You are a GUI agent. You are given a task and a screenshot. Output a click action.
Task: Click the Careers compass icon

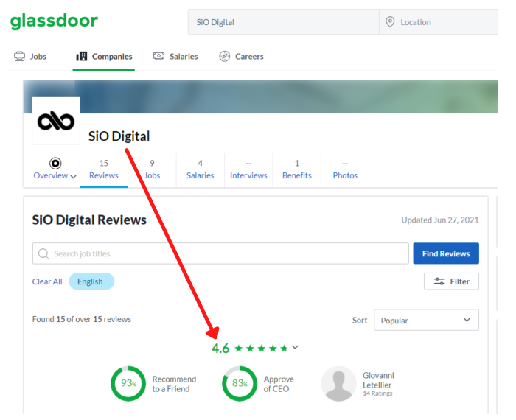224,57
